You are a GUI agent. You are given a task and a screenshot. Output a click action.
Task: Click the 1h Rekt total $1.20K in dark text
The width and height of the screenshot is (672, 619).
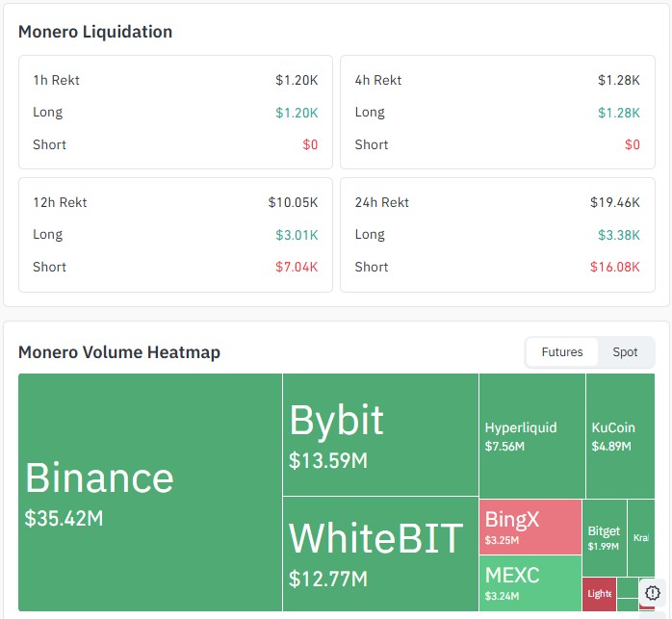point(297,80)
